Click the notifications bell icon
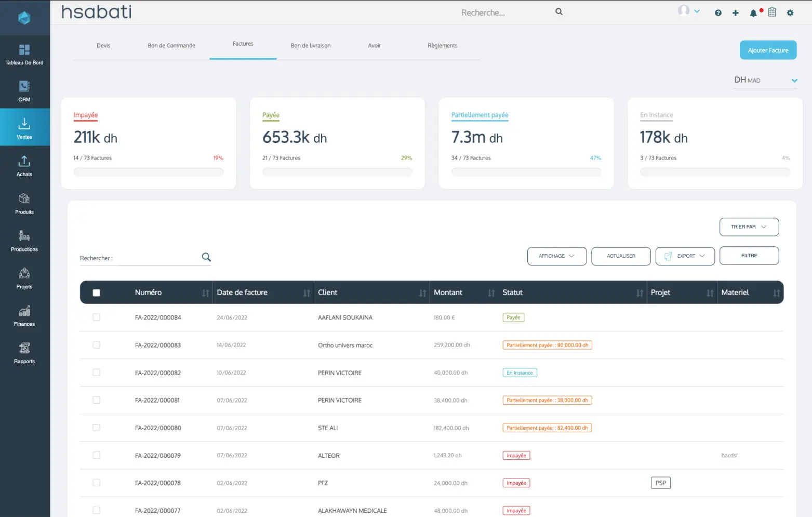This screenshot has width=812, height=517. [753, 13]
